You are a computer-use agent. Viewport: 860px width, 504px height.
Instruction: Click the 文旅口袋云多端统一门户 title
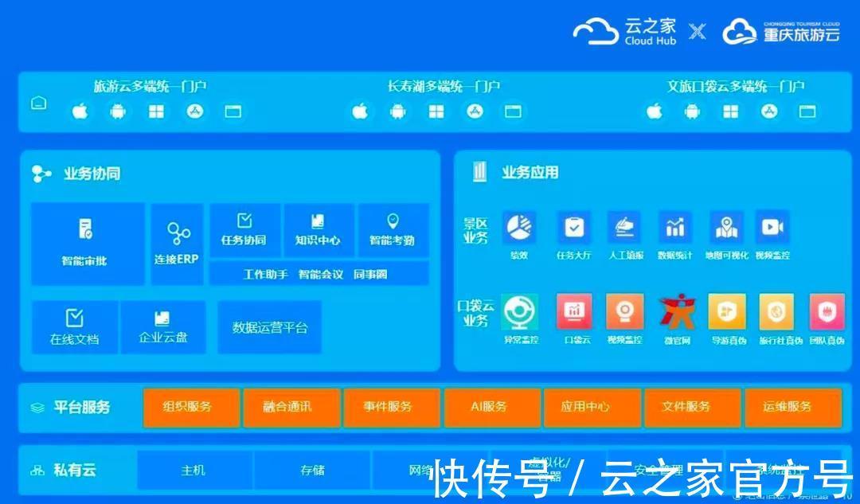click(x=735, y=86)
